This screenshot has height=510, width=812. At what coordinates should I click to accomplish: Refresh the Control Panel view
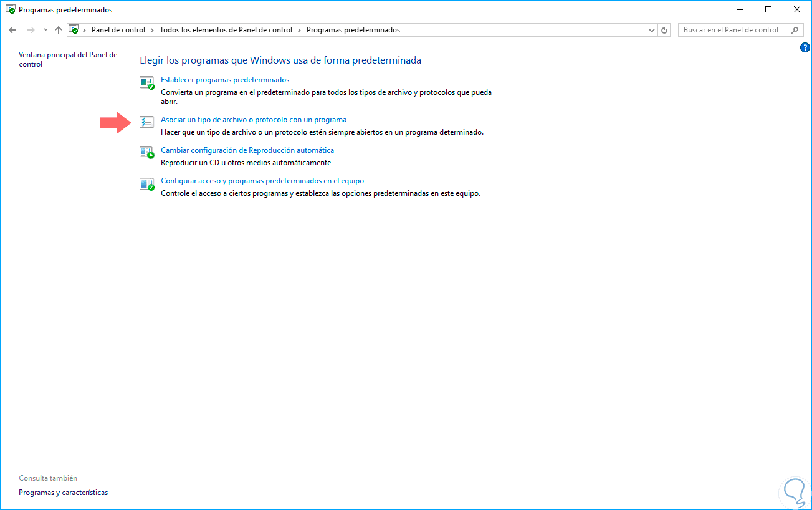pyautogui.click(x=664, y=30)
